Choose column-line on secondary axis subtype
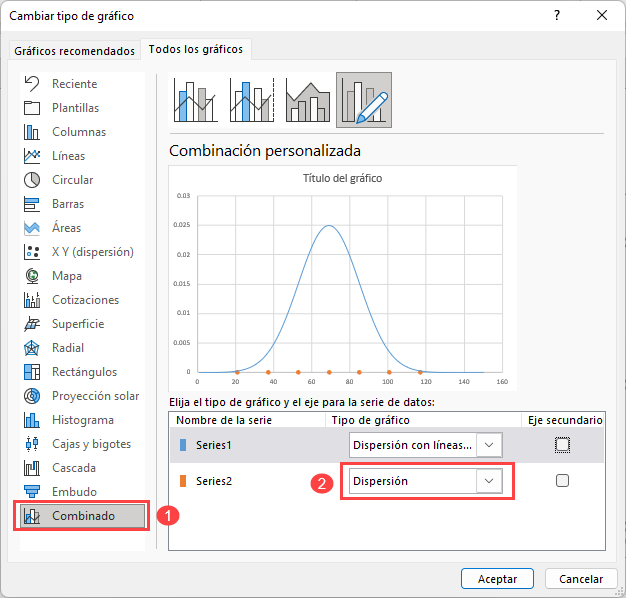 pyautogui.click(x=252, y=100)
